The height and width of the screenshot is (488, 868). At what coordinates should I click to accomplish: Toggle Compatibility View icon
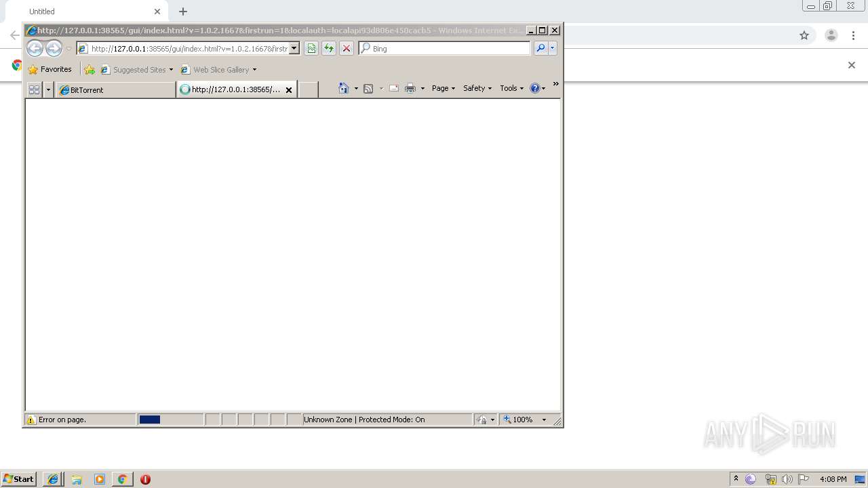[x=311, y=48]
